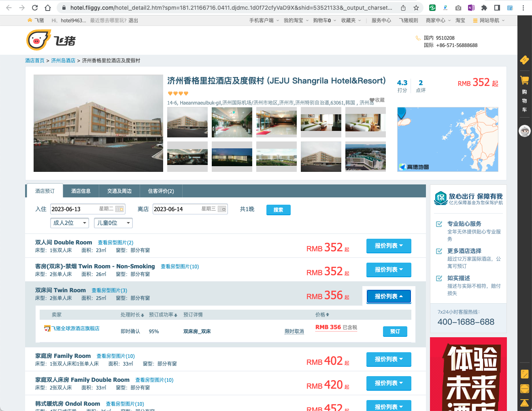Click the feedback note icon in right sidebar

[524, 374]
